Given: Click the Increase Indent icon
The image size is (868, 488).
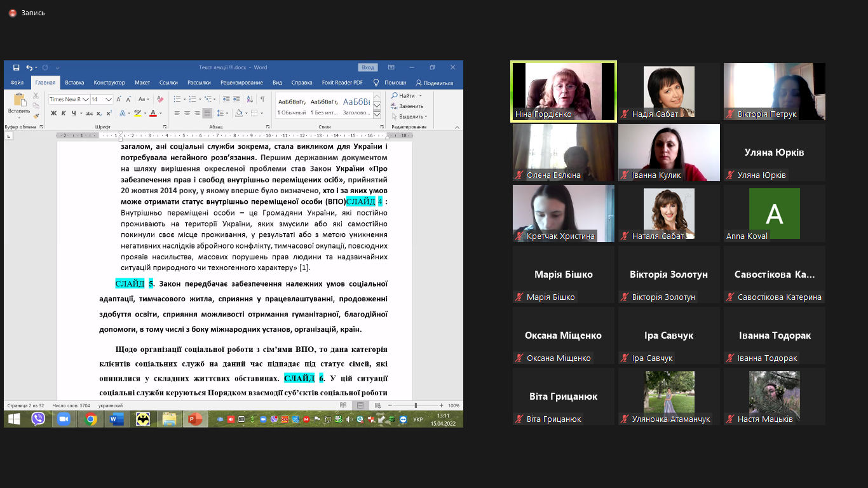Looking at the screenshot, I should (236, 99).
